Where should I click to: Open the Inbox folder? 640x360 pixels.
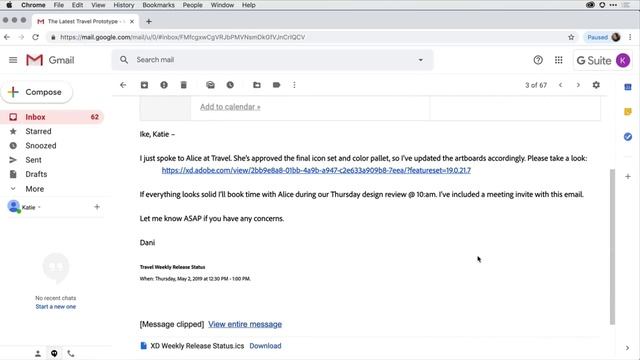52,117
